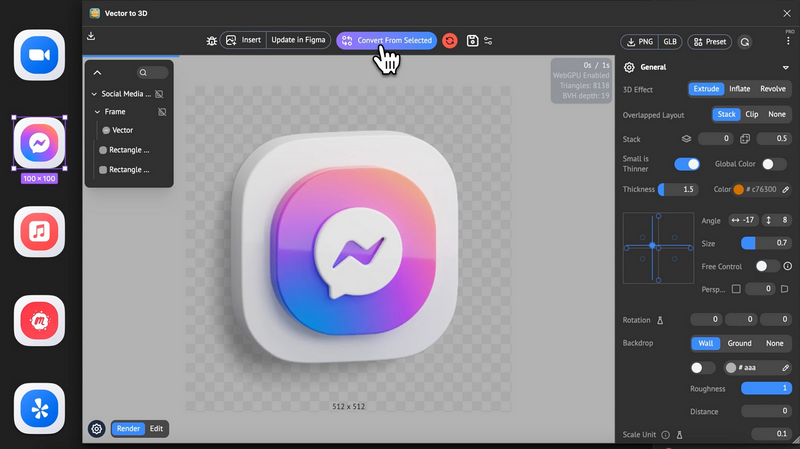The width and height of the screenshot is (800, 449).
Task: Open the sliders settings icon in toolbar
Action: [x=488, y=41]
